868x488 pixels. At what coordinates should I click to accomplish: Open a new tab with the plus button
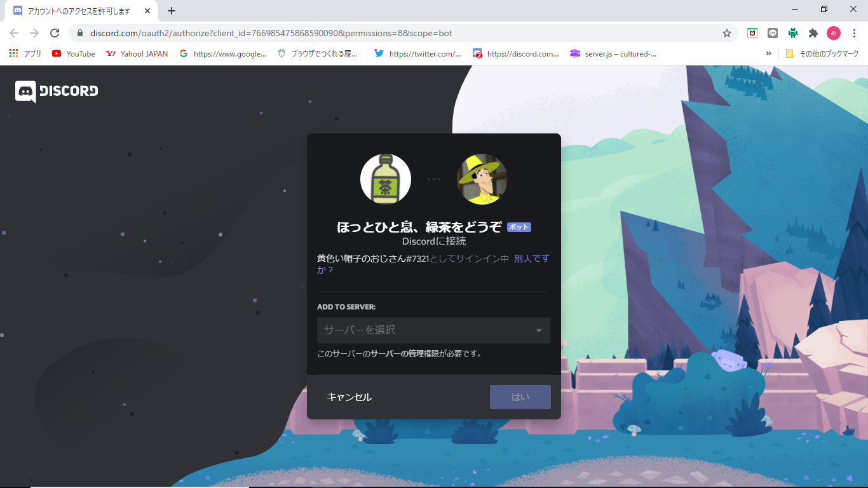click(172, 11)
